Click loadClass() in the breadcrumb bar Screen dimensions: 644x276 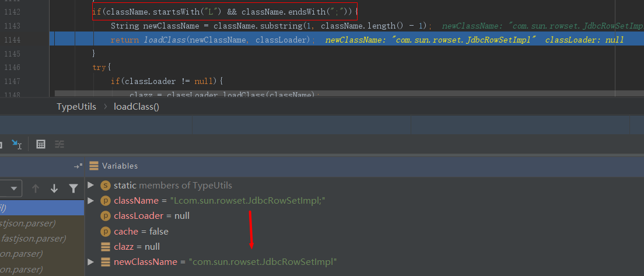coord(136,107)
